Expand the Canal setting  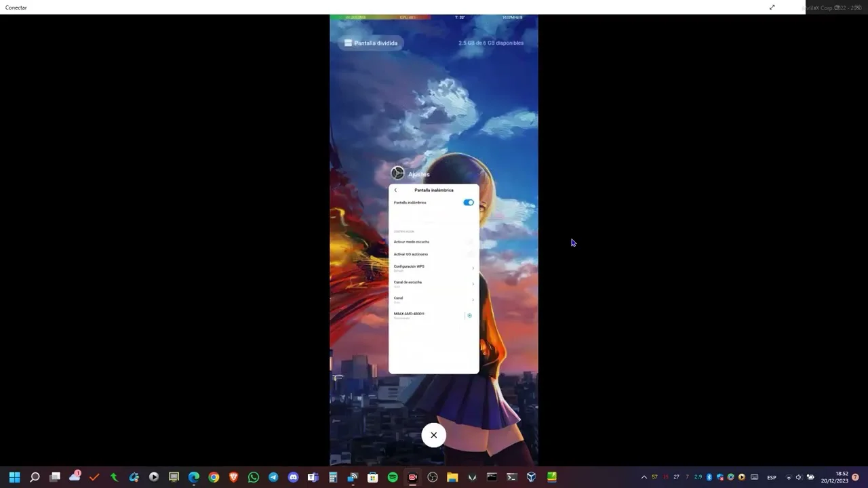[473, 300]
